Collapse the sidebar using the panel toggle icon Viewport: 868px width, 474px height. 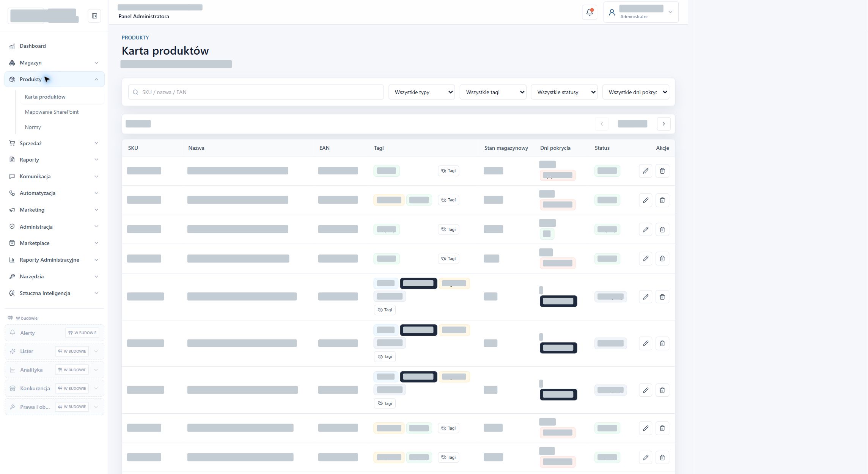[94, 16]
